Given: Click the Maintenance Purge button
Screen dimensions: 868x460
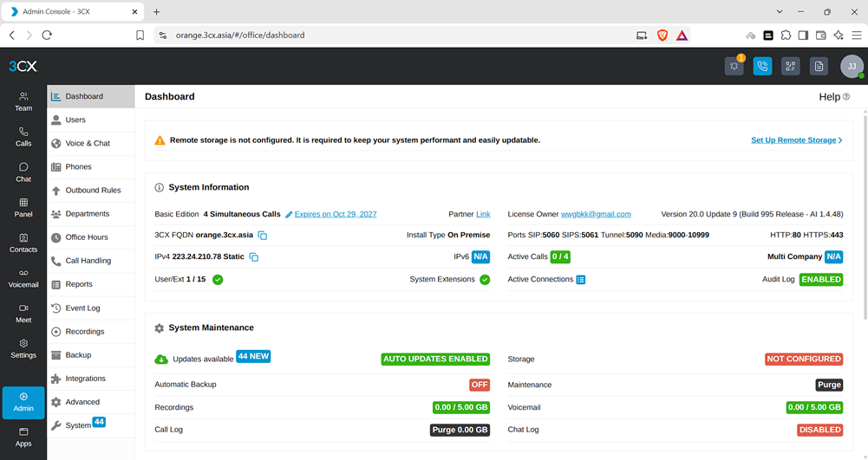Looking at the screenshot, I should (829, 385).
